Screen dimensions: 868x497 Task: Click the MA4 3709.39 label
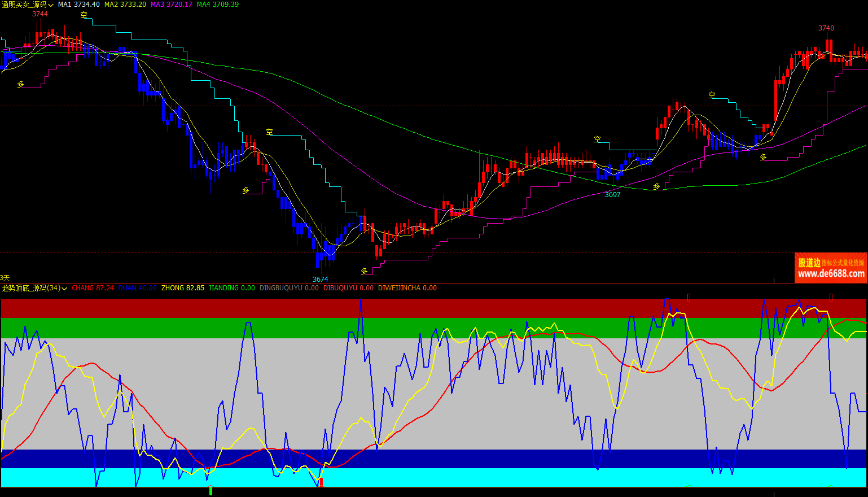(x=218, y=5)
